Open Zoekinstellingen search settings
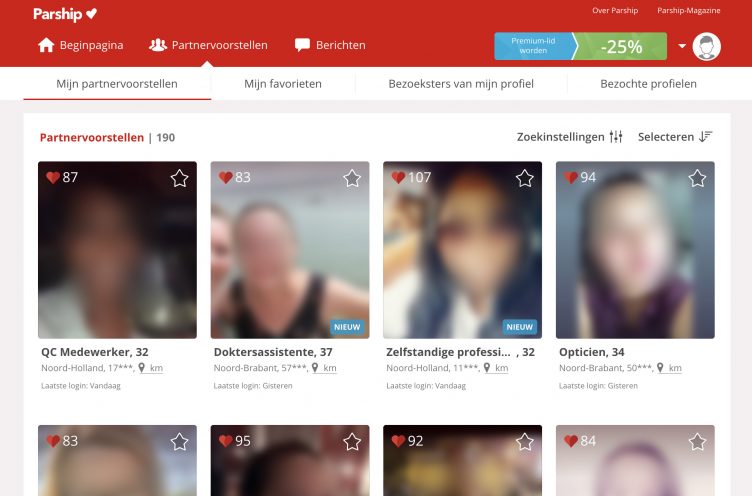The image size is (752, 496). point(561,137)
